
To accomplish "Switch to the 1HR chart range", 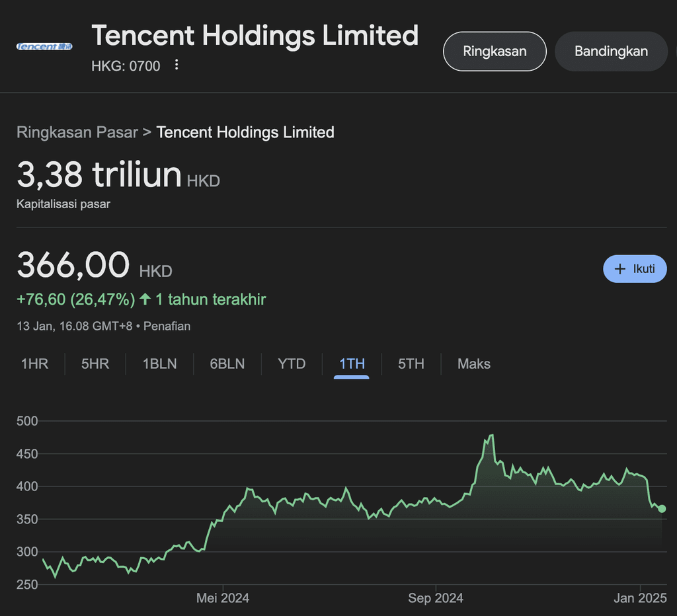I will [34, 364].
